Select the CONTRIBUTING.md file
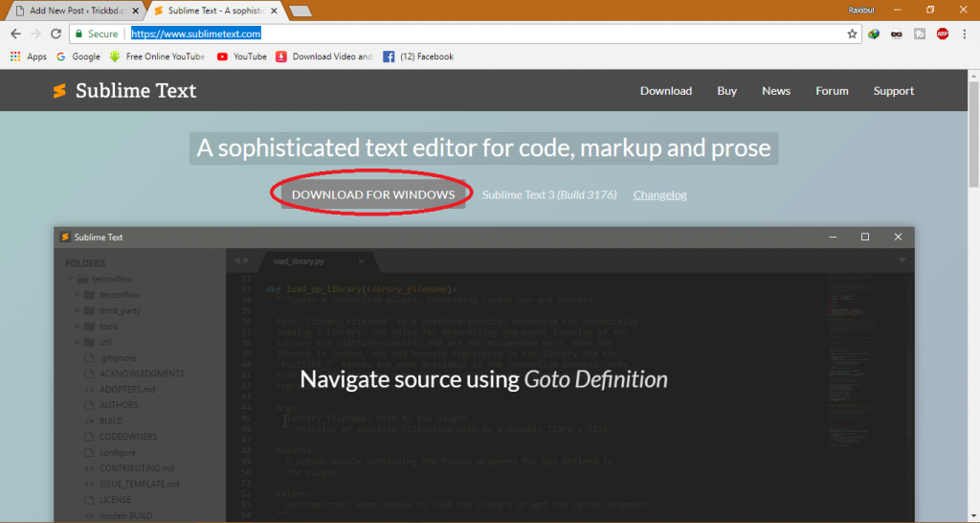 (x=137, y=468)
